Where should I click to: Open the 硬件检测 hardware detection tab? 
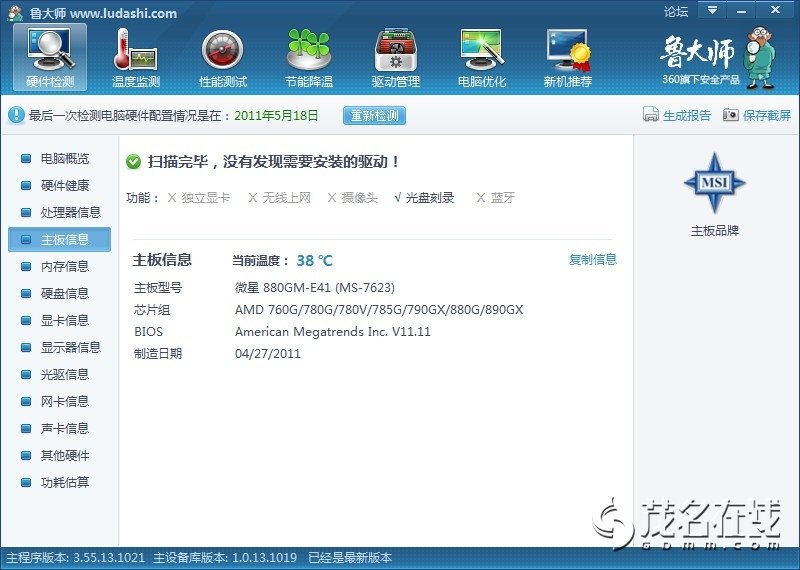pyautogui.click(x=50, y=57)
